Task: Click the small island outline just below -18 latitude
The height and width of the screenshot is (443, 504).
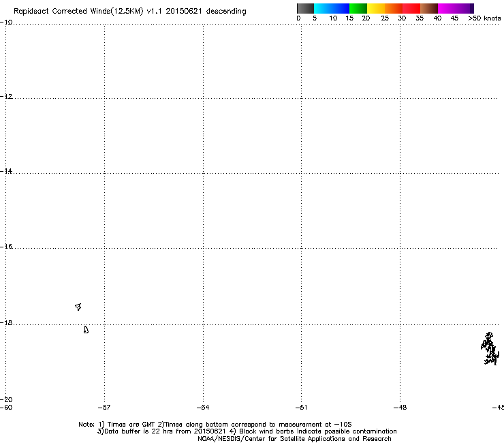Action: coord(86,330)
